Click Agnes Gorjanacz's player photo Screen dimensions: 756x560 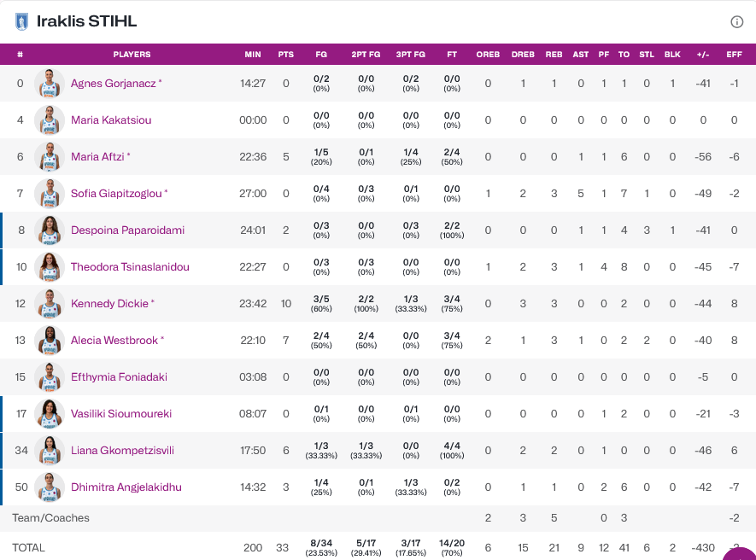[50, 84]
